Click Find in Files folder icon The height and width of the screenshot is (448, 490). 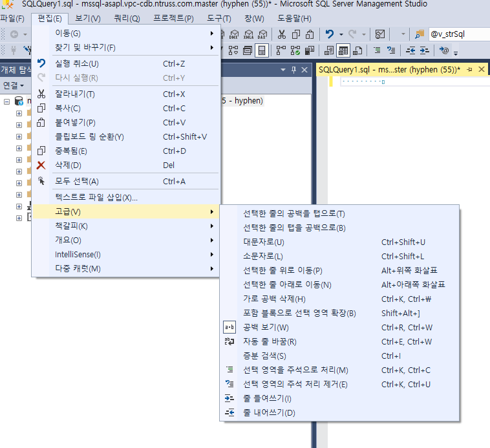point(420,34)
